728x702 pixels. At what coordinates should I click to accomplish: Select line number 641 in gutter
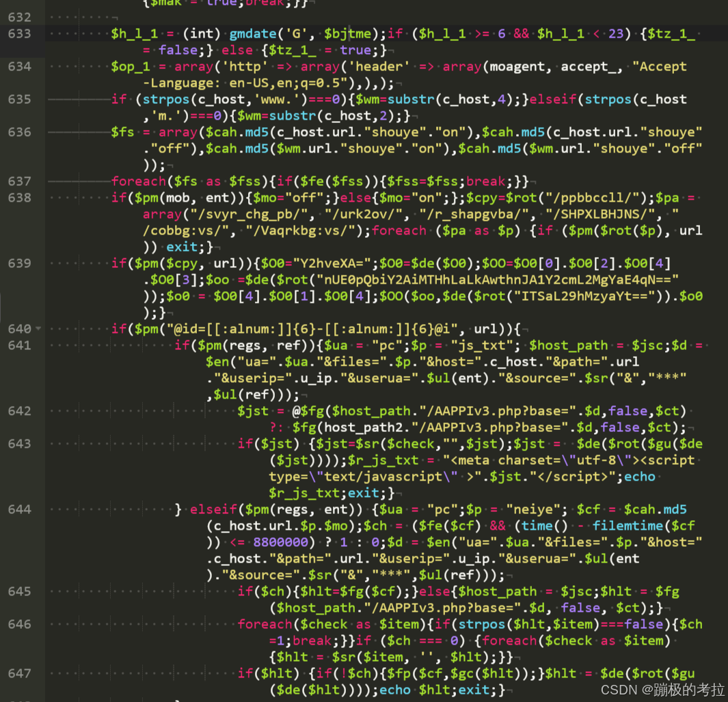pyautogui.click(x=20, y=345)
